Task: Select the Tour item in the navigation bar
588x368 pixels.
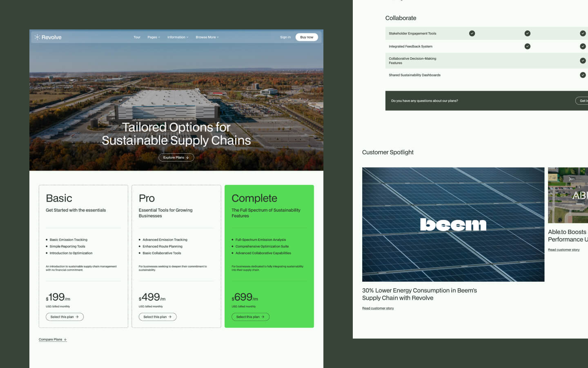Action: 137,37
